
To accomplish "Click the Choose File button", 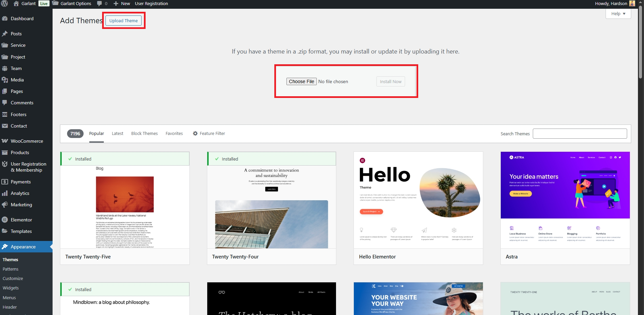I will coord(301,81).
